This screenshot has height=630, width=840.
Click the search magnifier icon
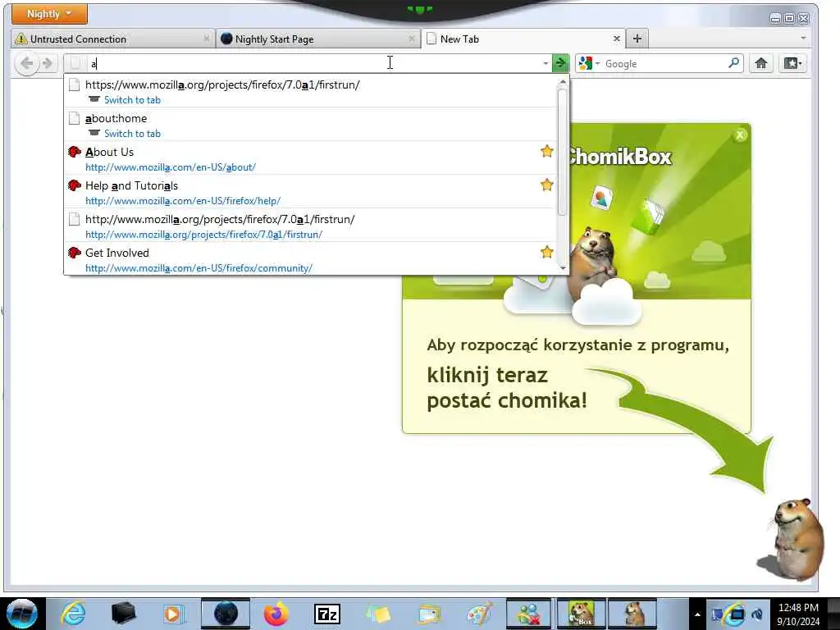click(733, 63)
